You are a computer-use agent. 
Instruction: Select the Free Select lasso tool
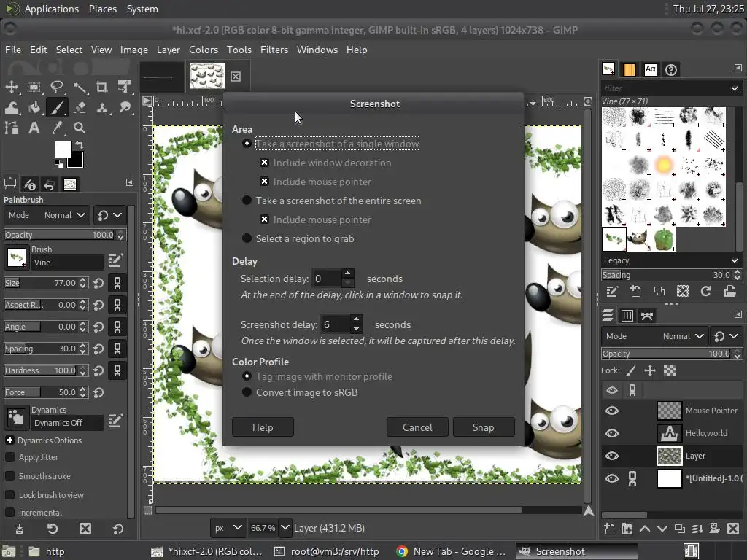[57, 87]
